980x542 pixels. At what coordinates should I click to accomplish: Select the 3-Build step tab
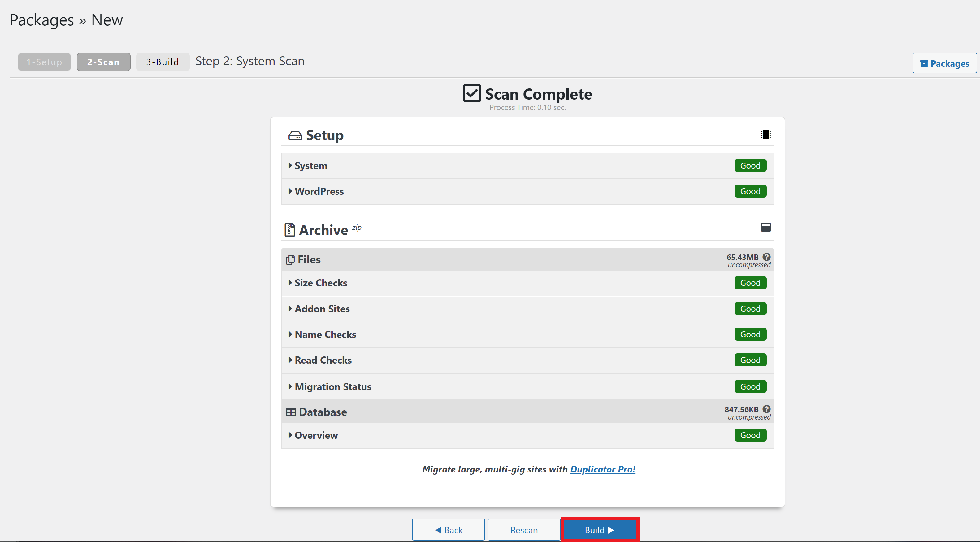[163, 62]
